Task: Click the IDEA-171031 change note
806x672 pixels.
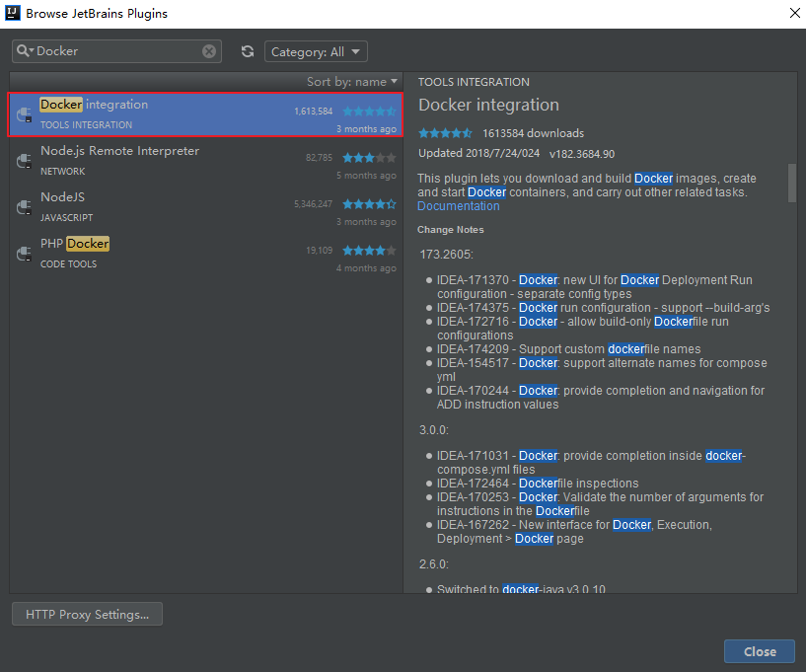Action: [x=591, y=463]
